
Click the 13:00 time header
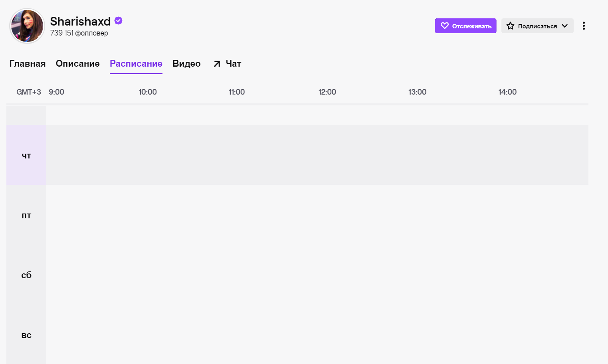pos(417,92)
